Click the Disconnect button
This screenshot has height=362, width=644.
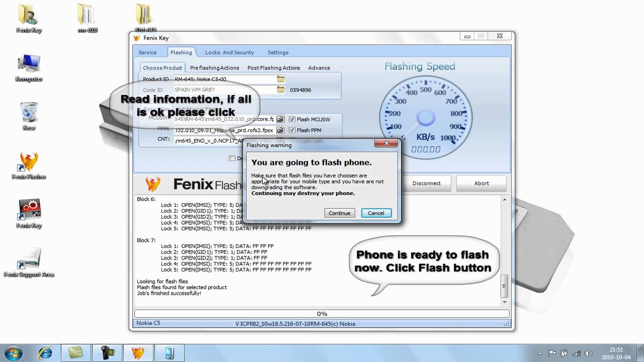pyautogui.click(x=427, y=184)
